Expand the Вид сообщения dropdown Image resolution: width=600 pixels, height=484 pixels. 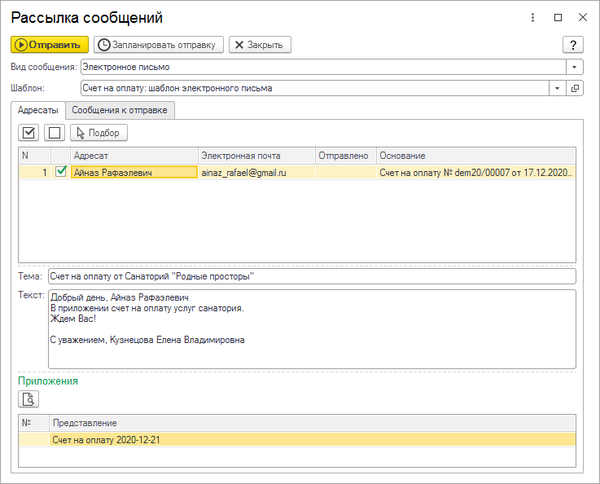pyautogui.click(x=575, y=66)
